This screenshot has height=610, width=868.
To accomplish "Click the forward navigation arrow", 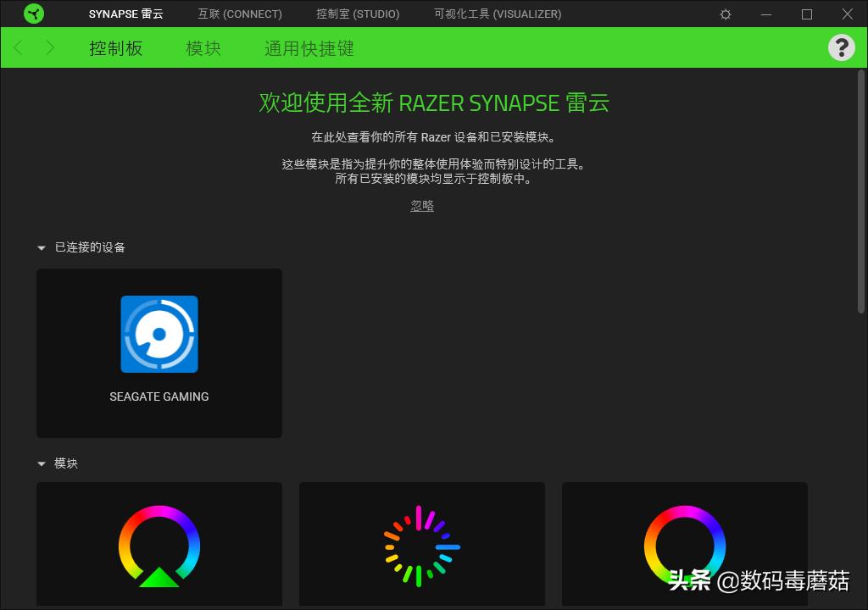I will (x=51, y=48).
